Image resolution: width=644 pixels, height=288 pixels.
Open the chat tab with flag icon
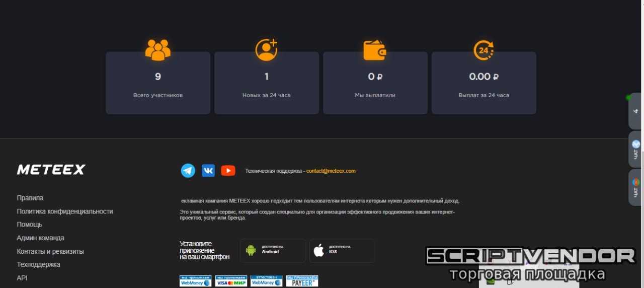635,187
